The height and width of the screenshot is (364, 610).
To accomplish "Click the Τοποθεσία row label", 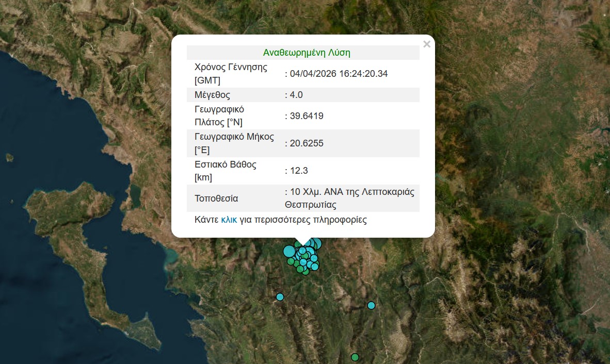I will pyautogui.click(x=216, y=198).
